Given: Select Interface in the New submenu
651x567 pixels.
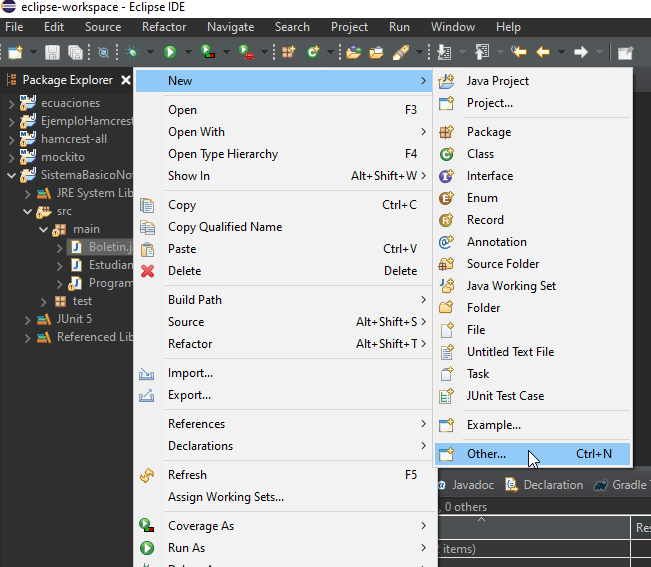Looking at the screenshot, I should pyautogui.click(x=533, y=176).
